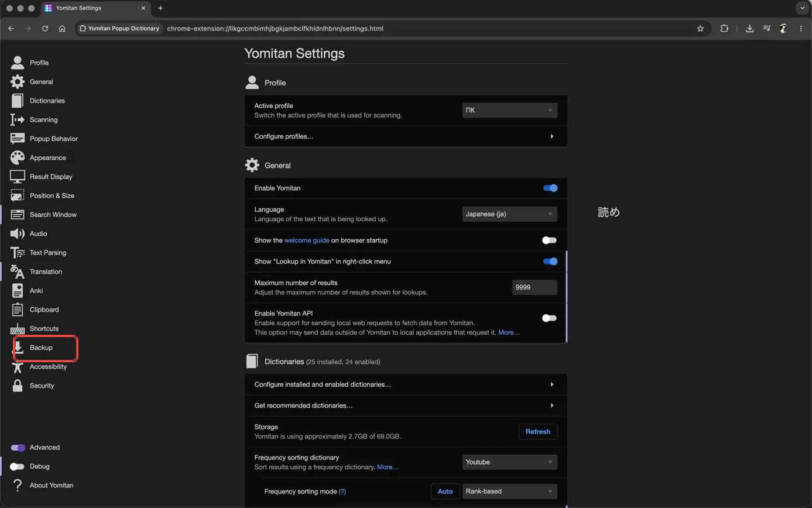Go back with browser back arrow
This screenshot has height=508, width=812.
pyautogui.click(x=11, y=28)
